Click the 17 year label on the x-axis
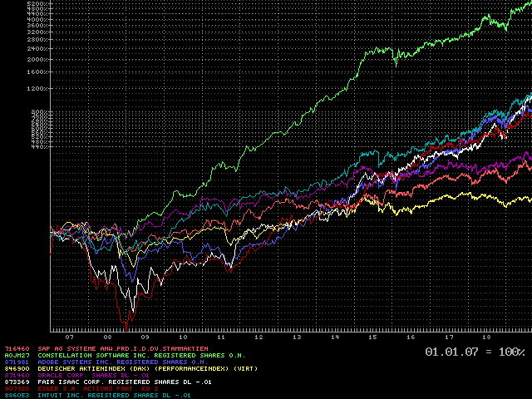 coord(450,337)
